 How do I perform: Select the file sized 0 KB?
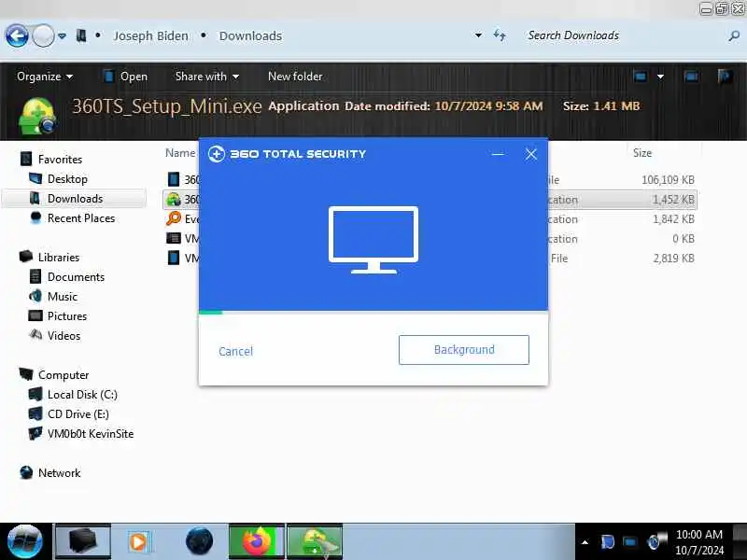tap(430, 239)
